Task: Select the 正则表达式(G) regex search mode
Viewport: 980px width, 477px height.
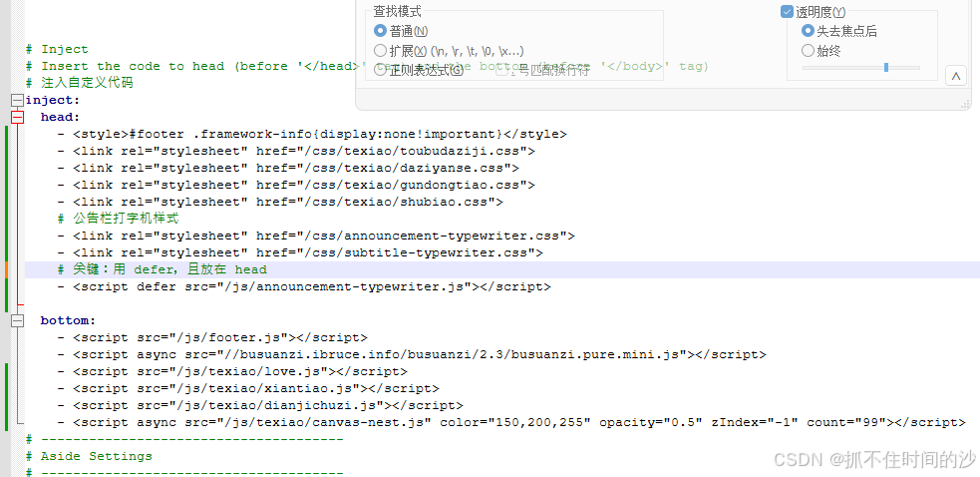Action: point(380,70)
